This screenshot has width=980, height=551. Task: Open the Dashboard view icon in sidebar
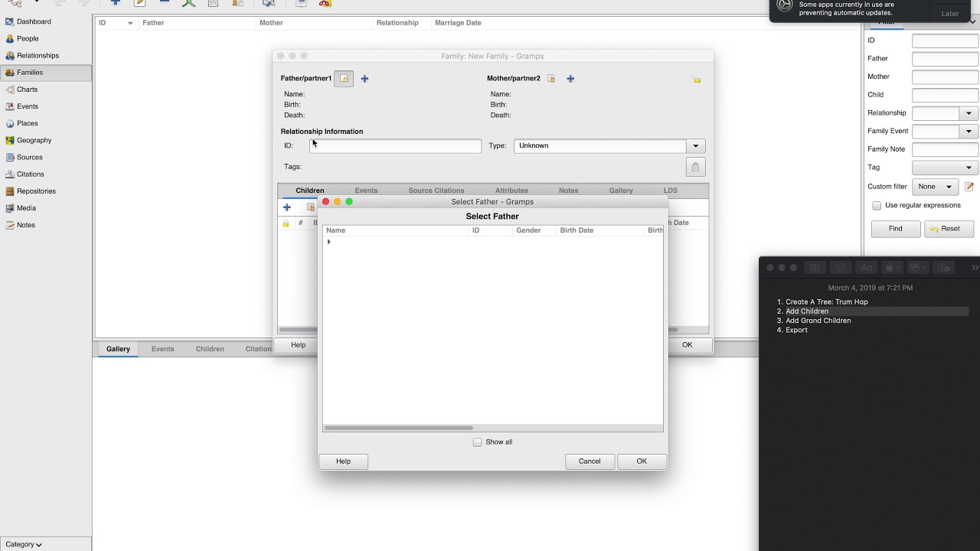coord(10,21)
